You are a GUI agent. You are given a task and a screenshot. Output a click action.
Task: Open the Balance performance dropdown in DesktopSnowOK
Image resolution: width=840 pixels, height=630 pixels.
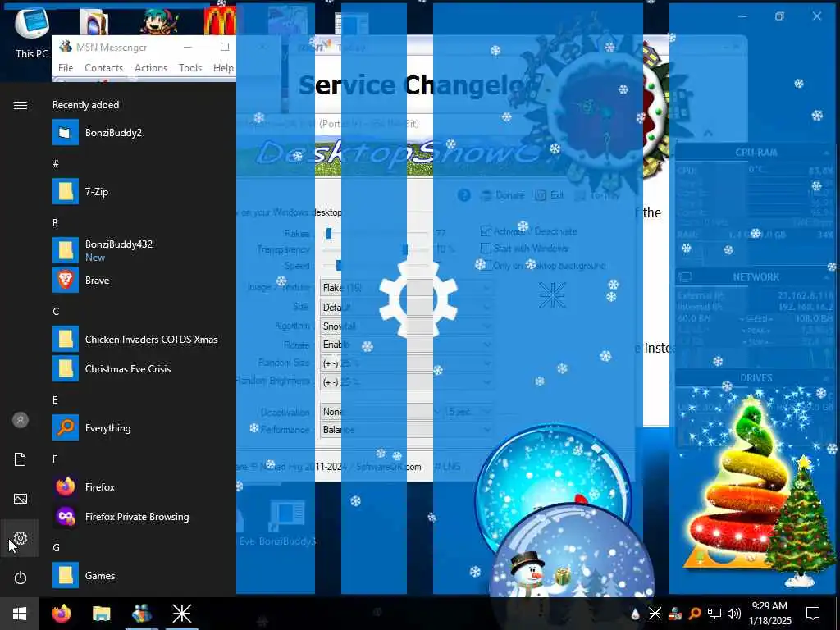[406, 430]
